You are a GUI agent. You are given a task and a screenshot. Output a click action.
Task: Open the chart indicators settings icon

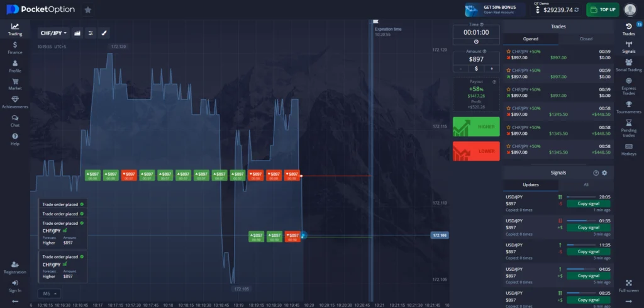point(91,33)
